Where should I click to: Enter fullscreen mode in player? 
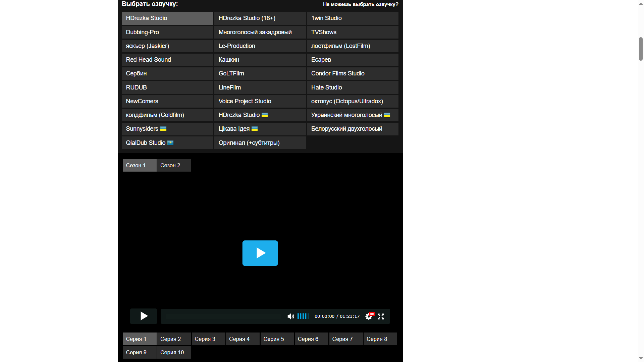pyautogui.click(x=381, y=316)
